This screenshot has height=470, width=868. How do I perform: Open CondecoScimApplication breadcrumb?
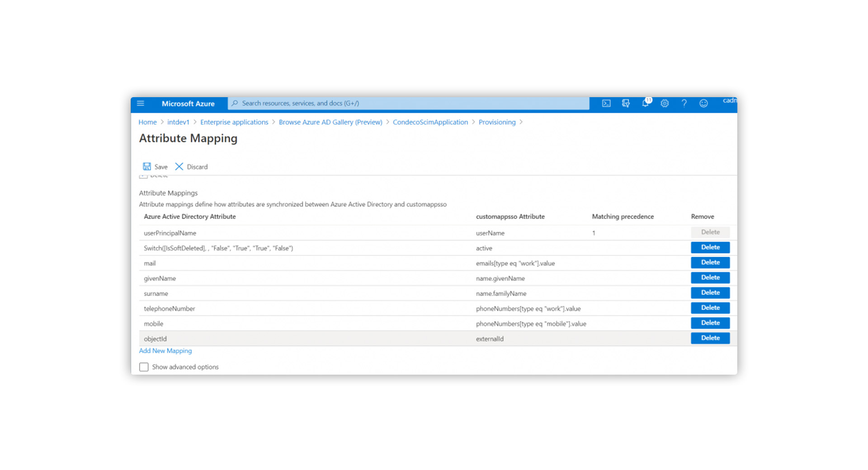430,122
